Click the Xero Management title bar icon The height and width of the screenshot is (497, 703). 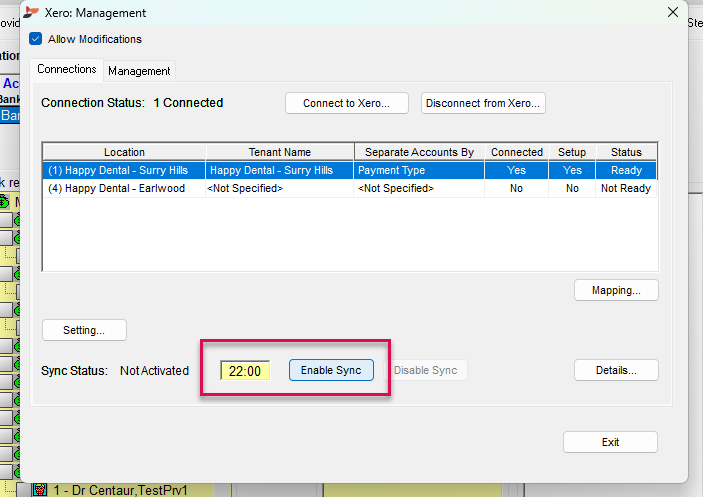pos(31,12)
